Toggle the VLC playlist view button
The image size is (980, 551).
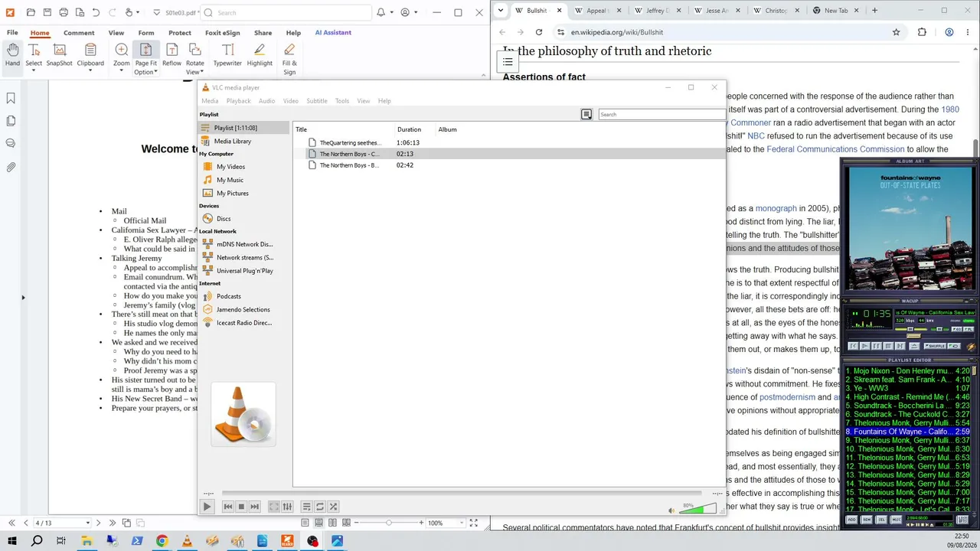coord(586,114)
